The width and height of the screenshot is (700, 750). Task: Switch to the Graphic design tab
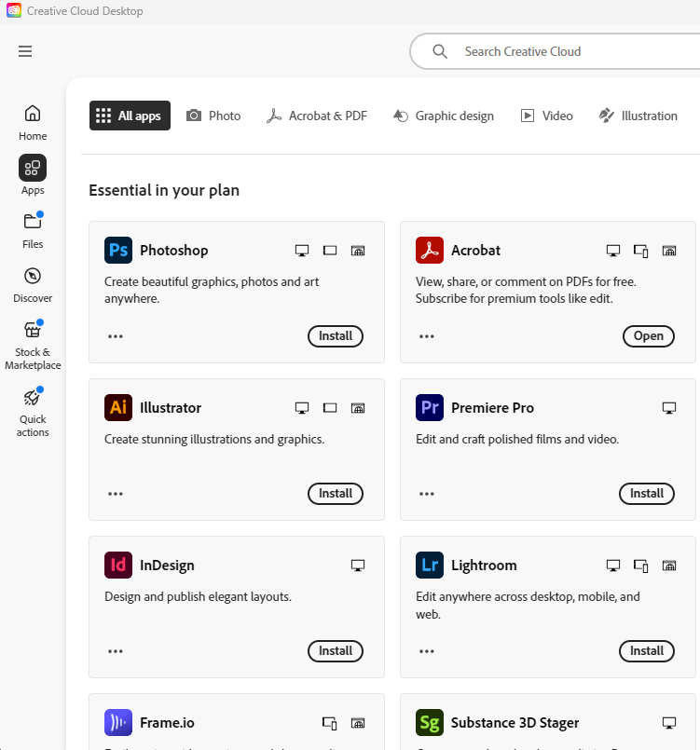[443, 116]
